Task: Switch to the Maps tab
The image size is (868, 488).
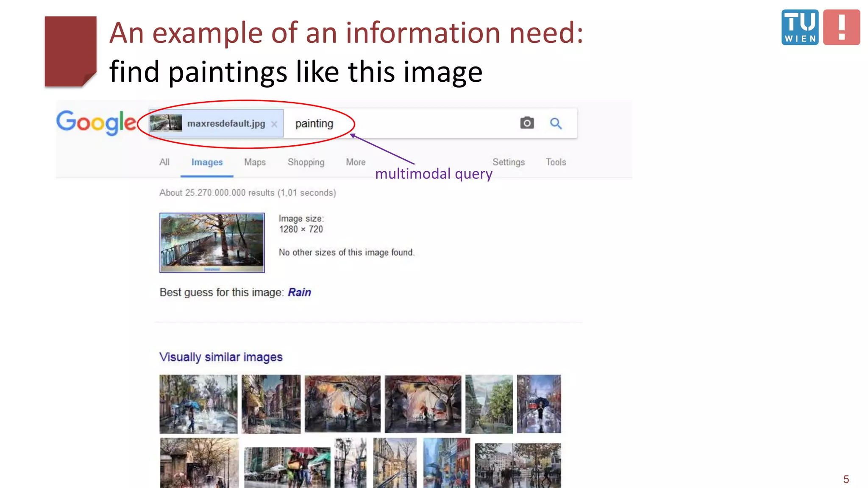Action: 255,162
